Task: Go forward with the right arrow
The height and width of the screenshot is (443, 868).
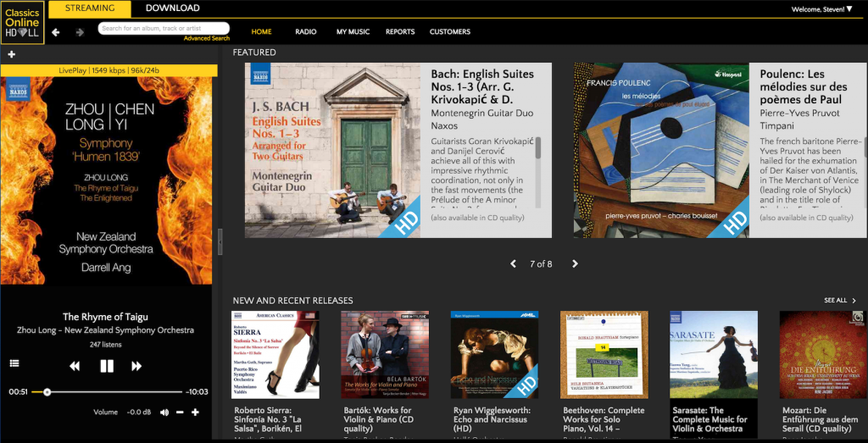Action: 80,32
